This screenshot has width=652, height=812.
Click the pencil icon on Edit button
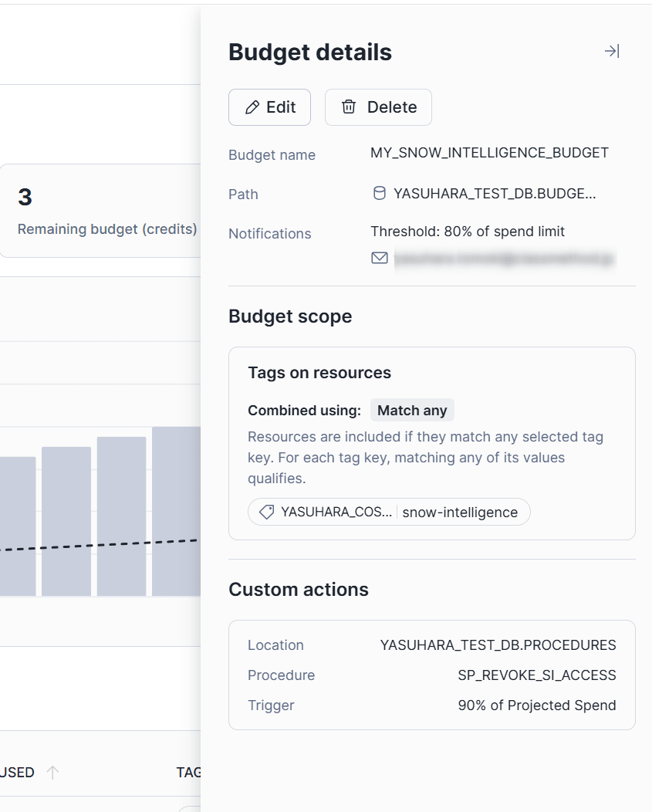coord(252,107)
